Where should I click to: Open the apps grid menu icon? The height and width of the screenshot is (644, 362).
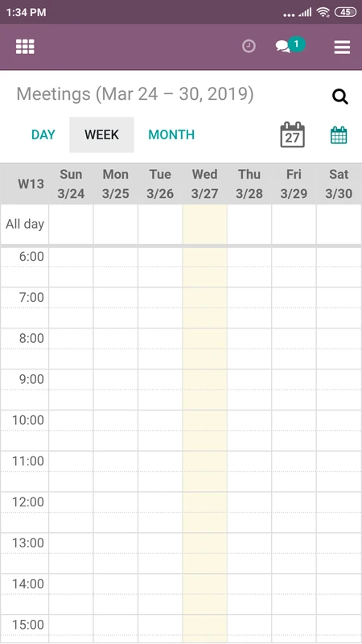pyautogui.click(x=25, y=47)
